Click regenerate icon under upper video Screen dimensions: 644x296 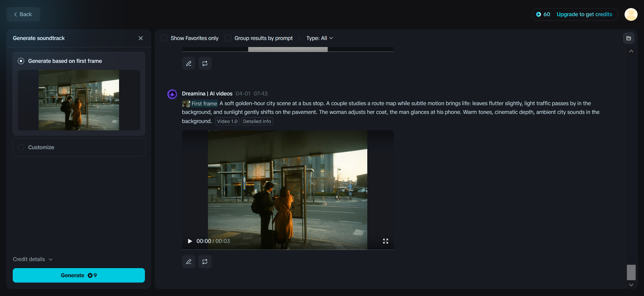(x=205, y=64)
